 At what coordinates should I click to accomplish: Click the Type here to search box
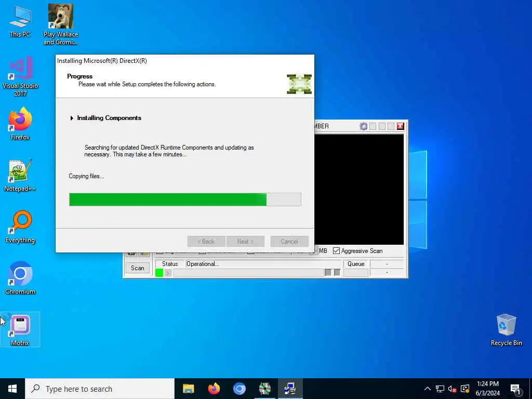pyautogui.click(x=100, y=389)
